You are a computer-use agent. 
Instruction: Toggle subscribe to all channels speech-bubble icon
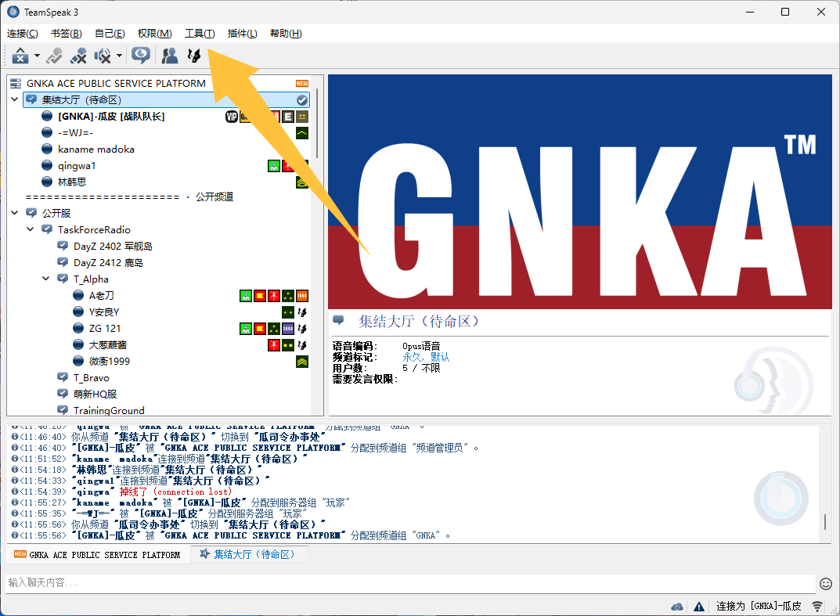coord(141,55)
